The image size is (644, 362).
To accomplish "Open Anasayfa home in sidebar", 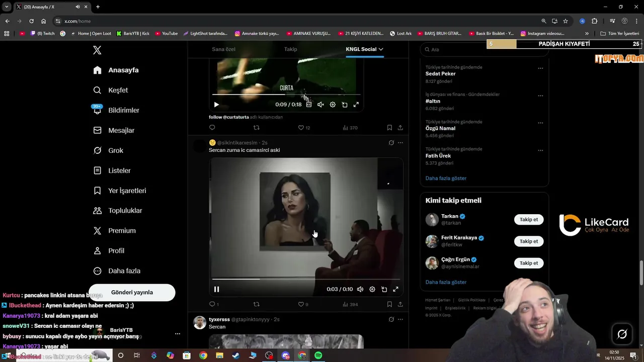I will (116, 70).
